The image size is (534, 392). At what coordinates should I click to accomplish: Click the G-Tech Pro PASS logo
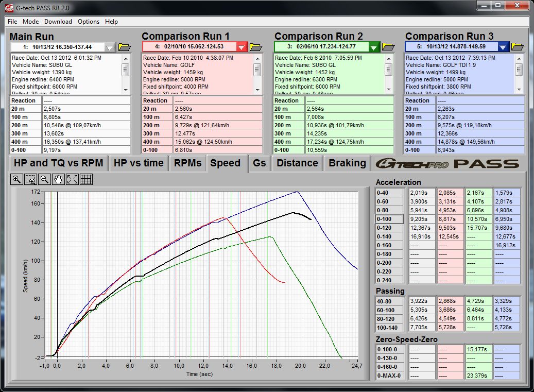coord(447,164)
